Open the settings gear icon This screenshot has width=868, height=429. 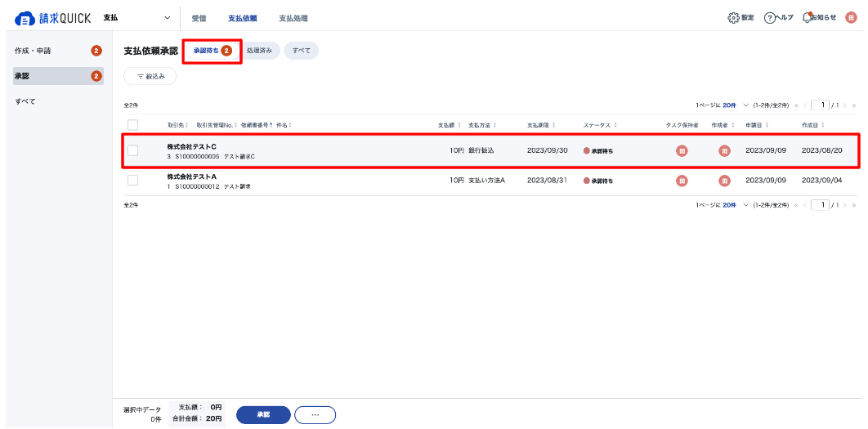(x=733, y=18)
